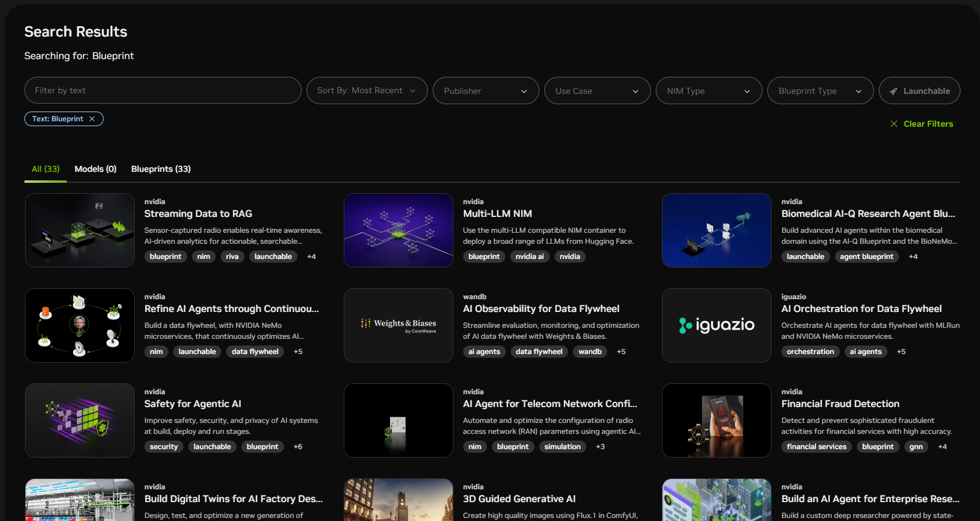980x521 pixels.
Task: Open AI Agent for Telecom Network title
Action: [550, 404]
